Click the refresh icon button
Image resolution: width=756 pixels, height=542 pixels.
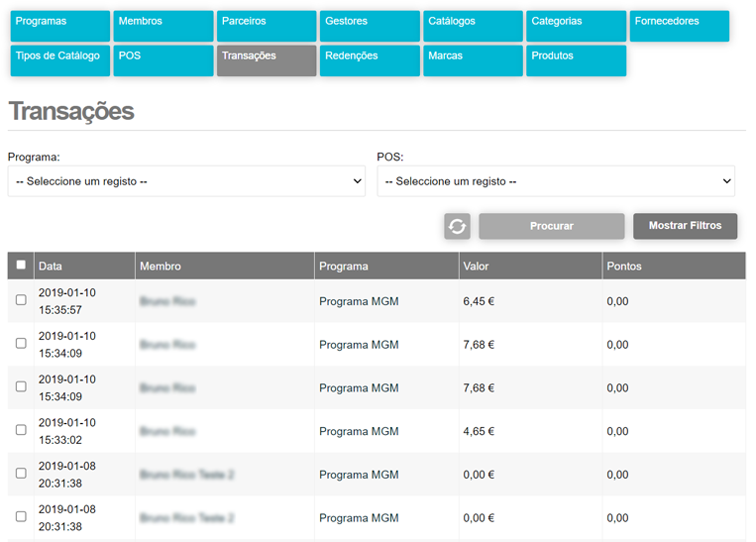457,226
